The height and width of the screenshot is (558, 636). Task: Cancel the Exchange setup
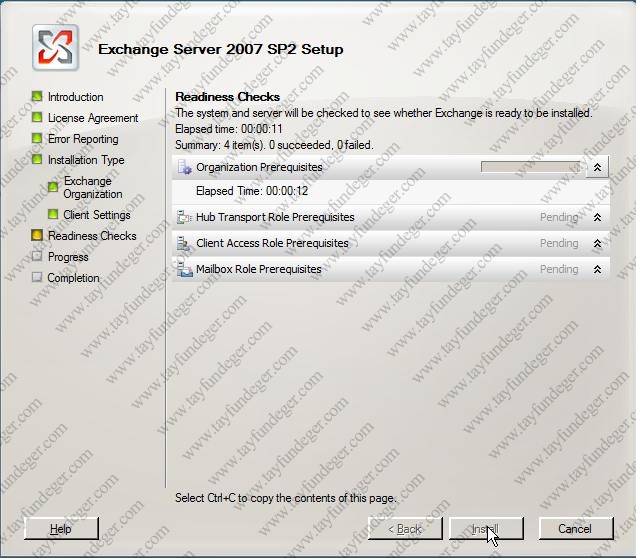(x=576, y=529)
